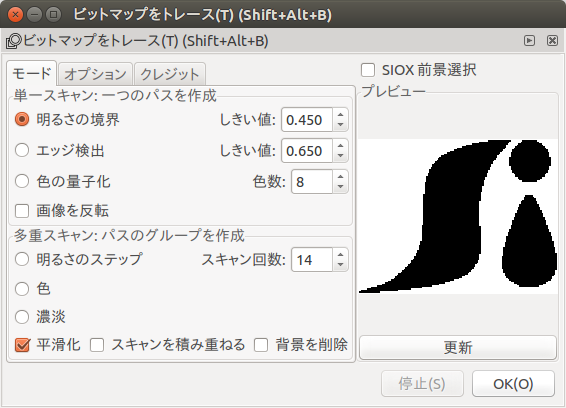This screenshot has width=566, height=408.
Task: Open the クレジット tab
Action: tap(170, 74)
